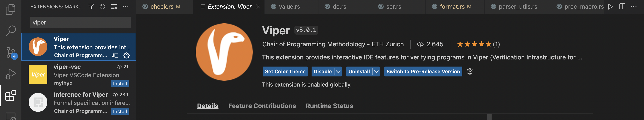Viewport: 644px width, 120px height.
Task: Open the Feature Contributions tab
Action: (262, 106)
